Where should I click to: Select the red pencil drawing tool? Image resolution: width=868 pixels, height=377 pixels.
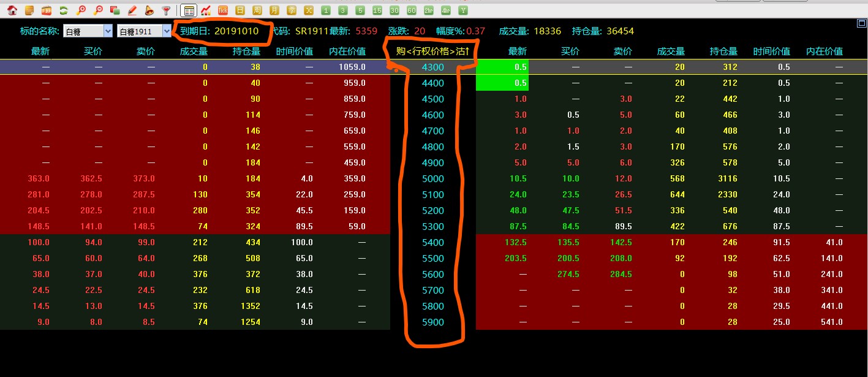[132, 10]
